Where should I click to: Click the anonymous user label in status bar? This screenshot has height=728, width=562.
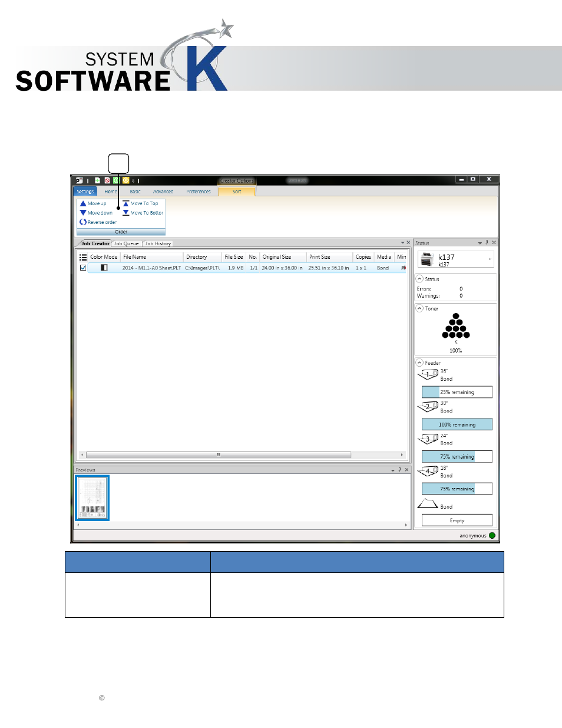pyautogui.click(x=473, y=536)
